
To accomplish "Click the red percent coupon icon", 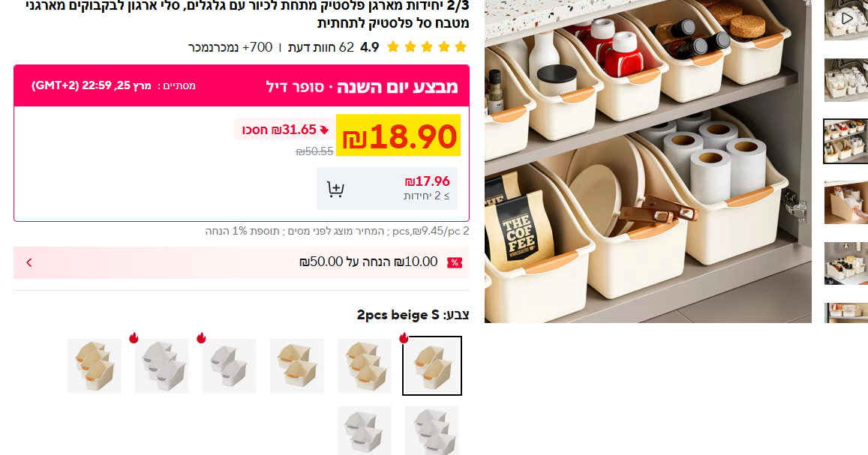I will (455, 262).
